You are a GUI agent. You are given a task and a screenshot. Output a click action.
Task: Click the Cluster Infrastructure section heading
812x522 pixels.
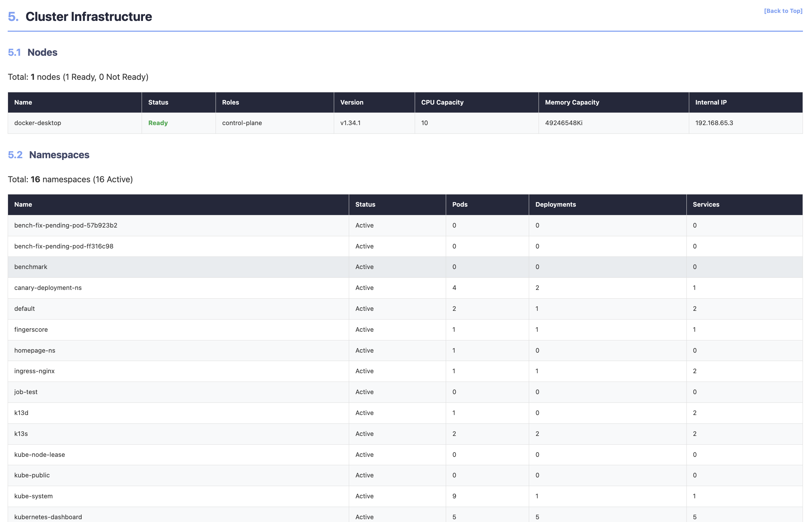[x=89, y=17]
